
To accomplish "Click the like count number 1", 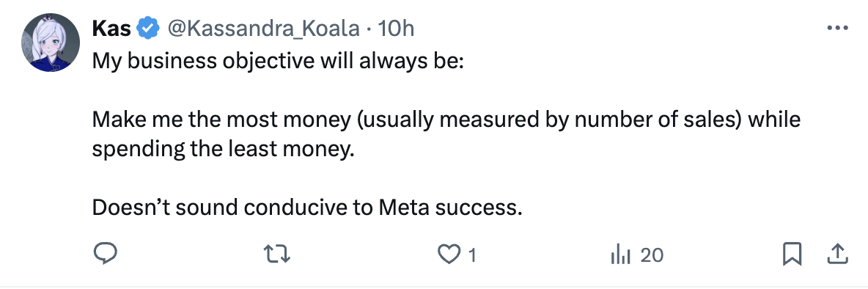I will [471, 255].
